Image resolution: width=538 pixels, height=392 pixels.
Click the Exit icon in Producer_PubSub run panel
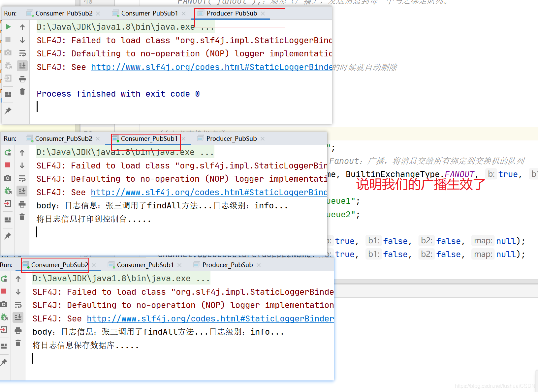[8, 78]
